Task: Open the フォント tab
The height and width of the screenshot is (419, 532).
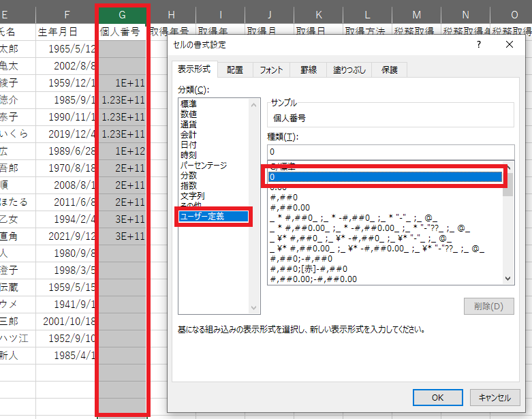Action: (x=271, y=69)
